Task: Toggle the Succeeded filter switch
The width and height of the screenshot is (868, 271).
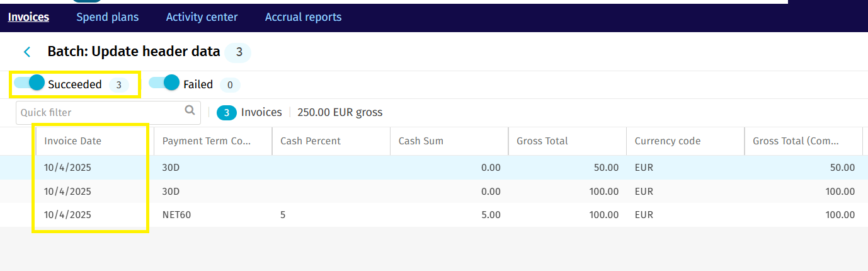Action: point(29,83)
